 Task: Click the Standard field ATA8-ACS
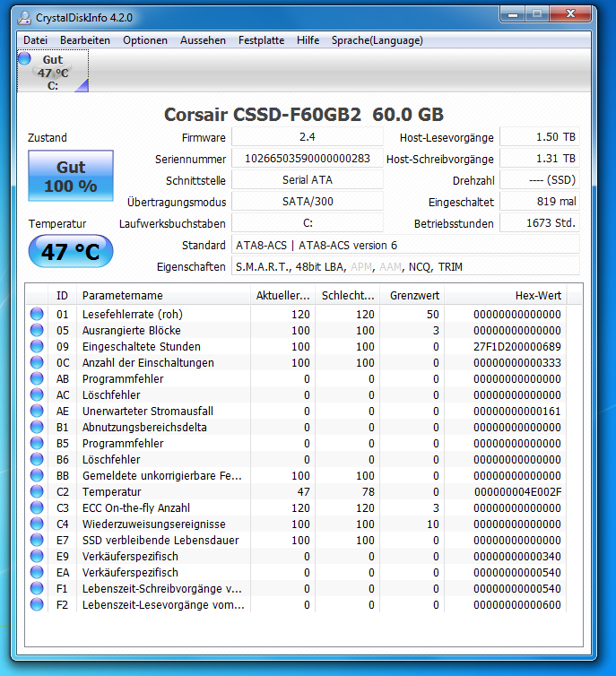click(x=405, y=245)
